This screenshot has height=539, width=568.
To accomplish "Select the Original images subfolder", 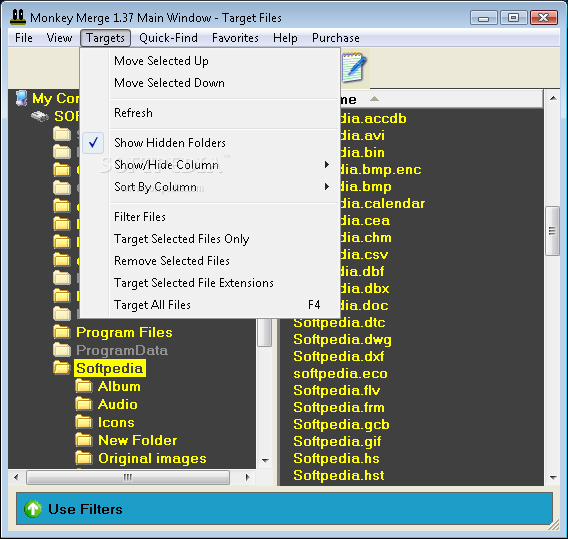I will pos(152,459).
